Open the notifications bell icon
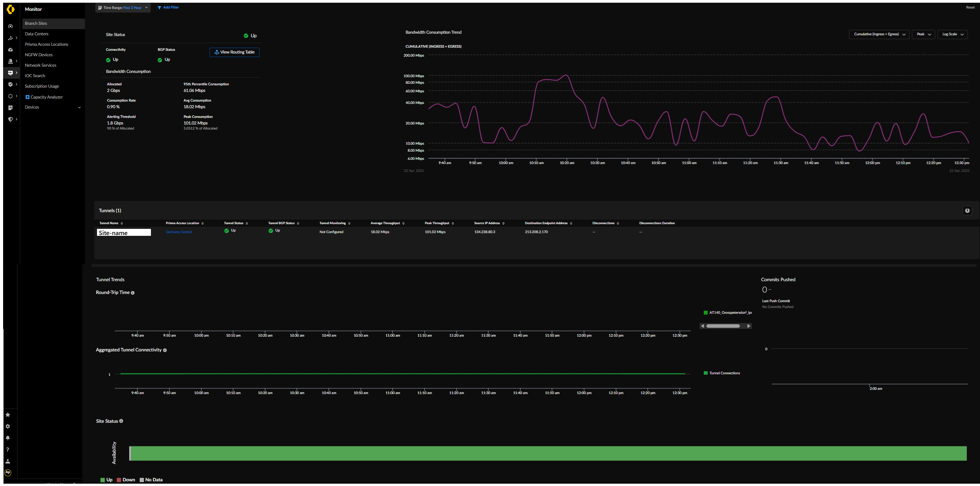This screenshot has height=486, width=980. coord(8,438)
